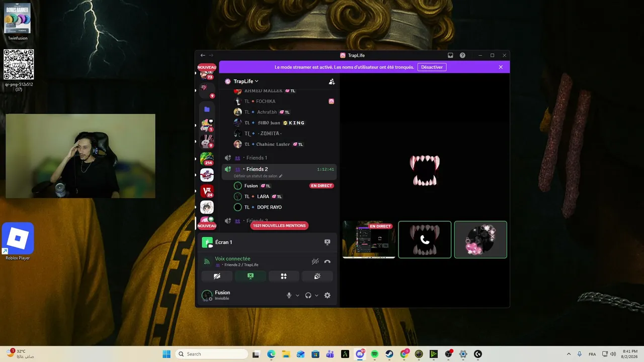
Task: Expand headphones output options chevron
Action: tap(316, 296)
